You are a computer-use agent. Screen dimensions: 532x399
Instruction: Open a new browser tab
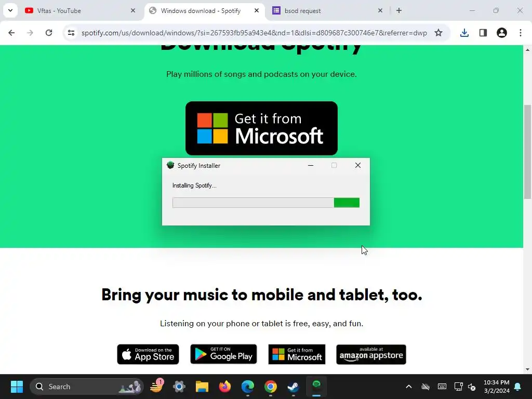pyautogui.click(x=399, y=10)
